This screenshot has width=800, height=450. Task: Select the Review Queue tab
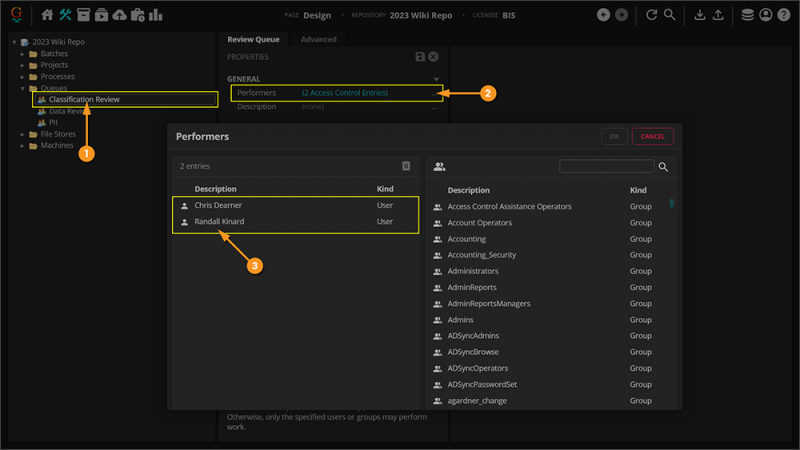253,39
